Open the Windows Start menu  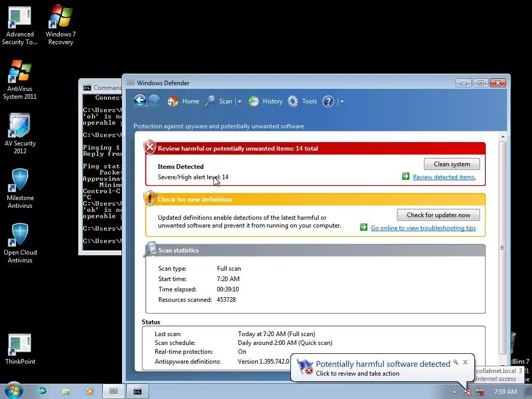[14, 391]
